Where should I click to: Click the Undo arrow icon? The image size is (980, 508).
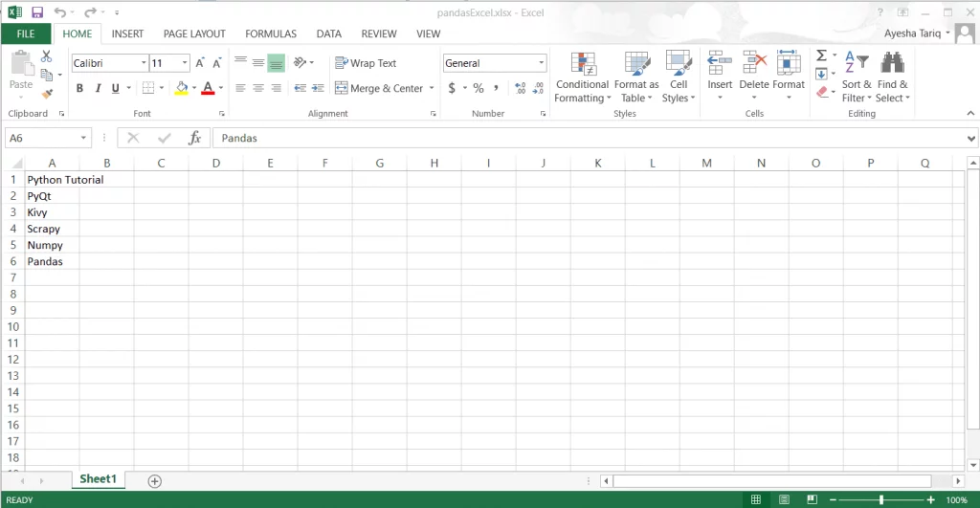[x=59, y=11]
